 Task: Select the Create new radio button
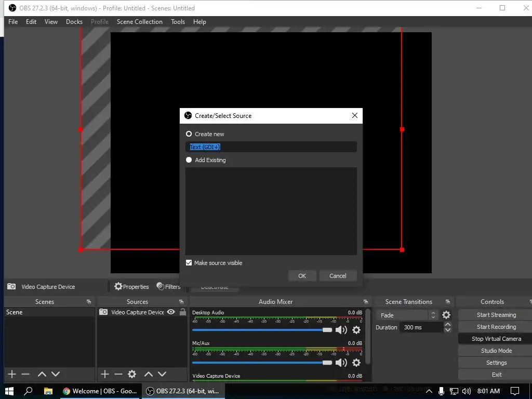point(189,134)
